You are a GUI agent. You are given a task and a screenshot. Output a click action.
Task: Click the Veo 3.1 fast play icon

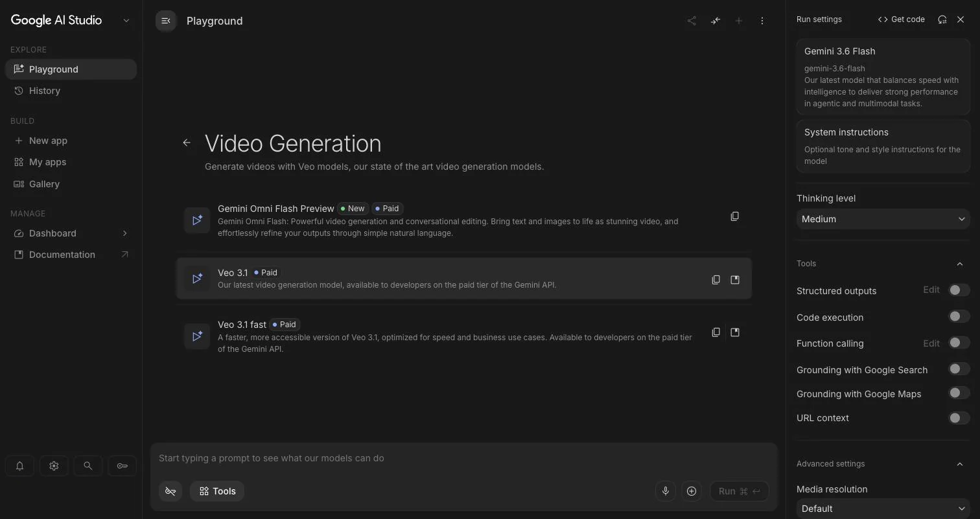click(197, 336)
